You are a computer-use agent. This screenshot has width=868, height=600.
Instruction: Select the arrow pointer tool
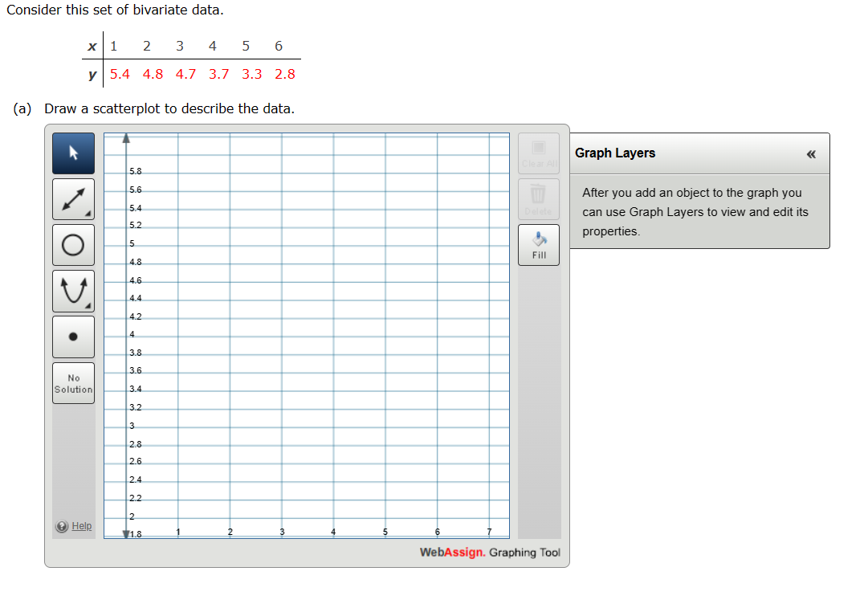point(73,153)
